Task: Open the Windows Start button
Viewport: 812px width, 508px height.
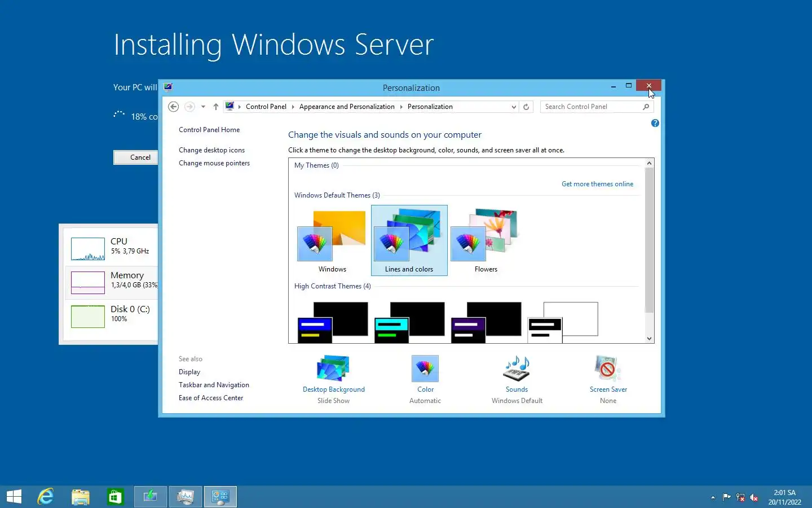Action: tap(14, 497)
